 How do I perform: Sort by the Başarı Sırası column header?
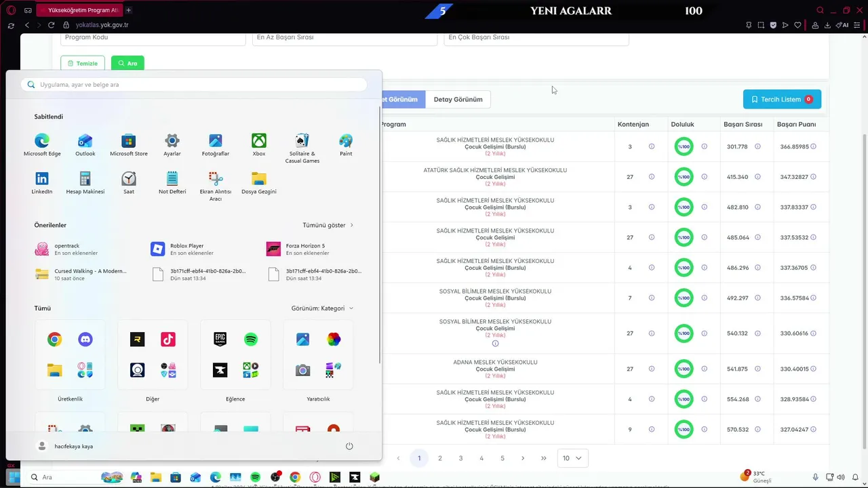[x=743, y=125]
